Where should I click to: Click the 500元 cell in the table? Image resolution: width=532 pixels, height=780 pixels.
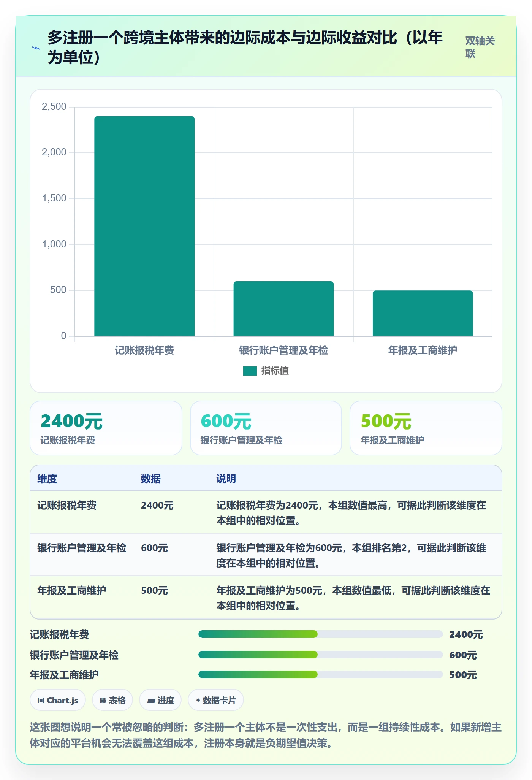(x=154, y=590)
